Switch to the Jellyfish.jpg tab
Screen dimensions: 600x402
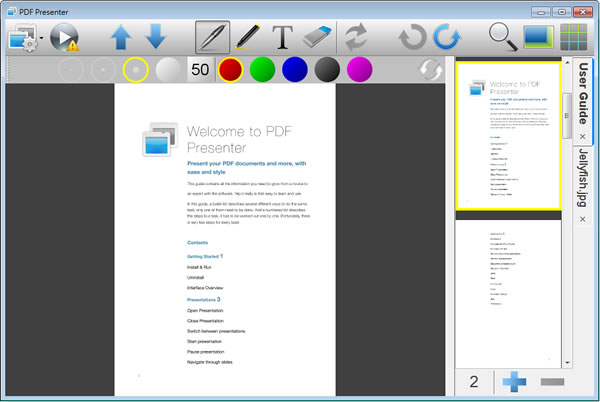tap(582, 178)
